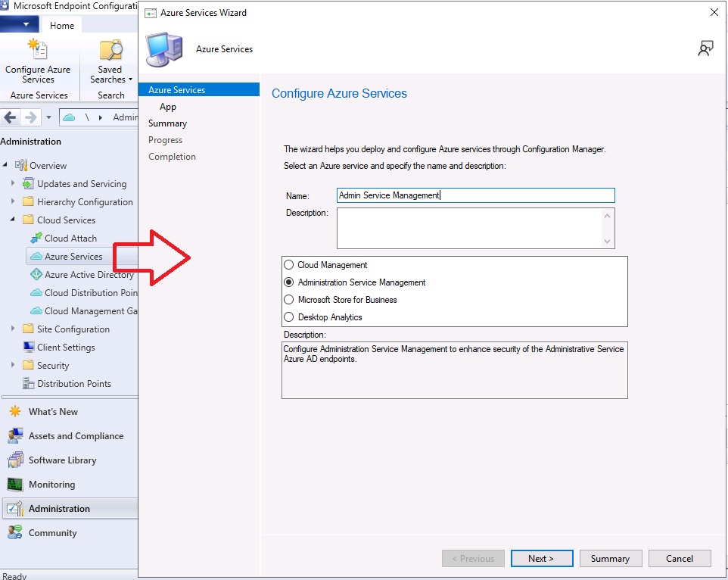Click the feedback person icon in wizard header
Viewport: 728px width, 580px height.
705,48
